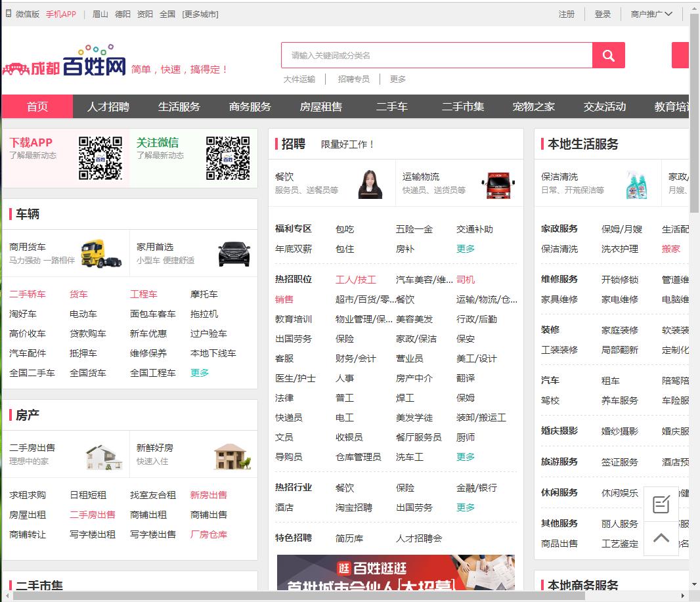Scan the 下载APP QR code

[100, 158]
